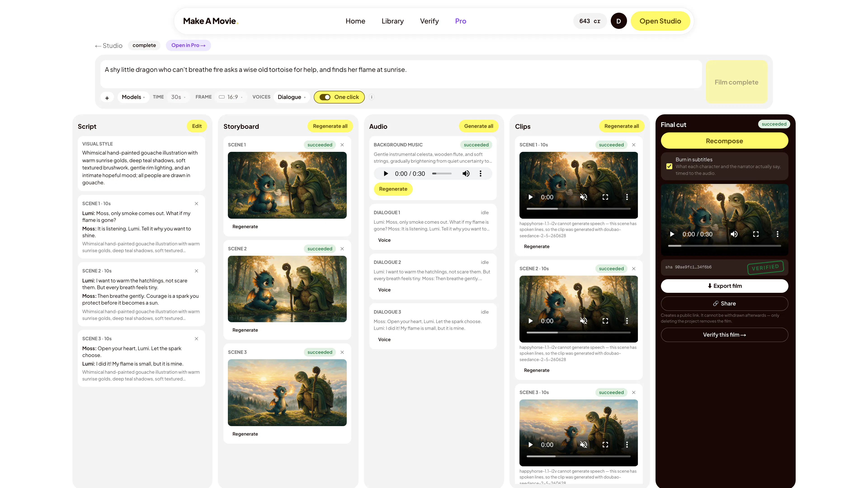Seek on the Final cut video timeline
The image size is (868, 488).
coord(724,246)
